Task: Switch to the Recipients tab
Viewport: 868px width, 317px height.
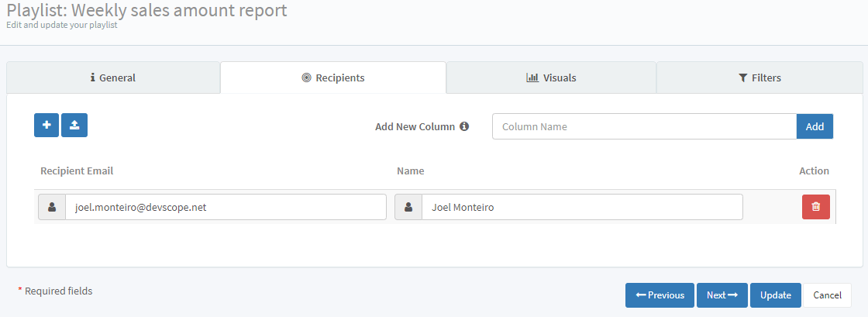Action: (333, 78)
